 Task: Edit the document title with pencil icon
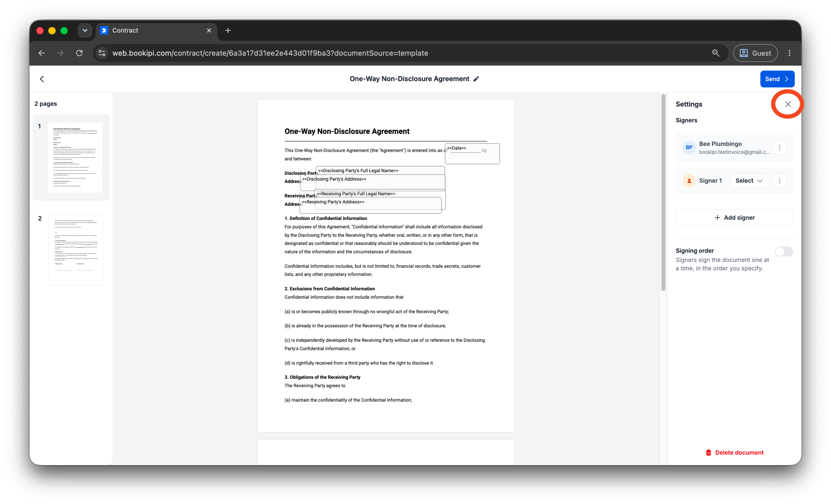(x=476, y=79)
